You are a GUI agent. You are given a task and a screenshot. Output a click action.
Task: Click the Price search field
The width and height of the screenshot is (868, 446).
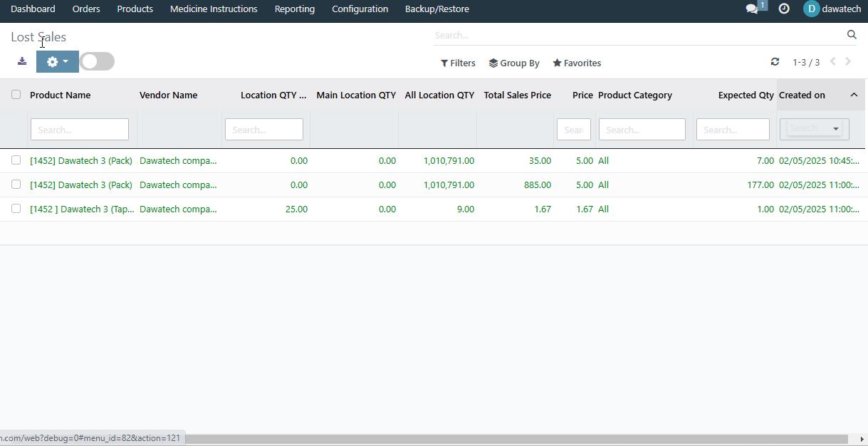point(574,130)
